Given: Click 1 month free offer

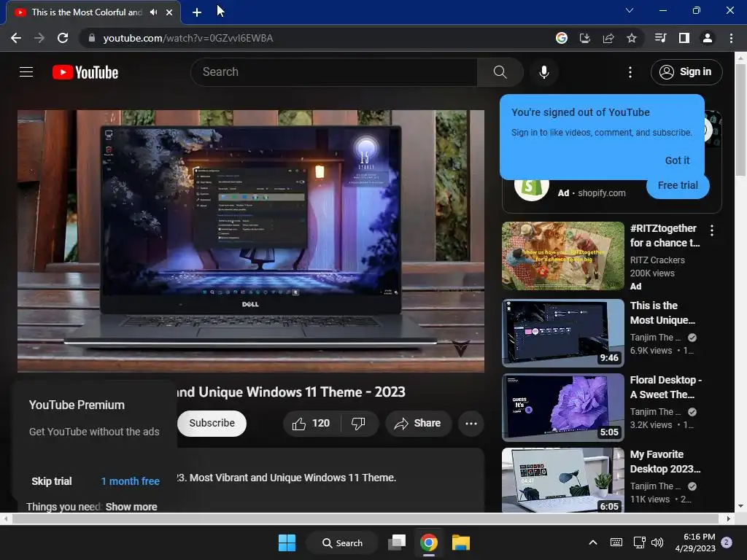Looking at the screenshot, I should click(x=130, y=481).
